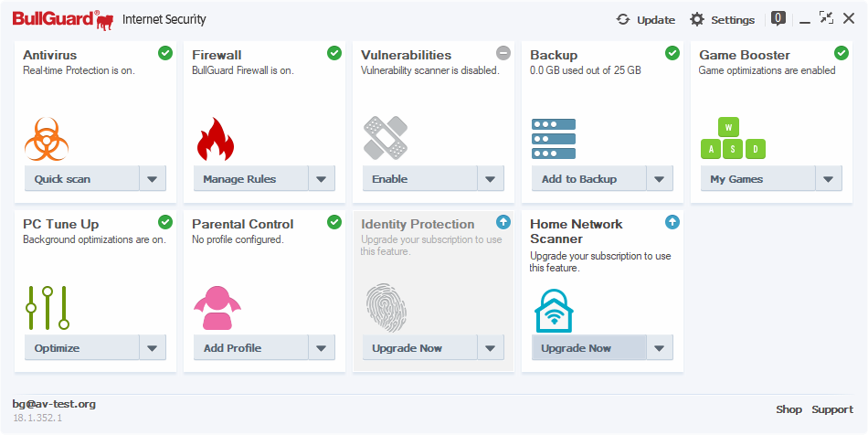This screenshot has width=868, height=435.
Task: Open the Support link
Action: click(832, 409)
